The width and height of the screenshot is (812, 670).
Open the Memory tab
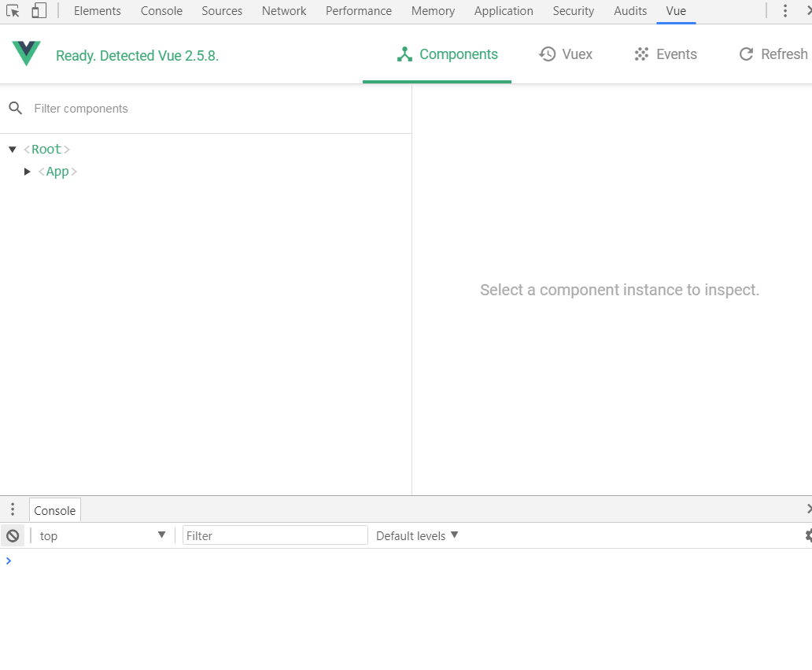click(x=433, y=11)
